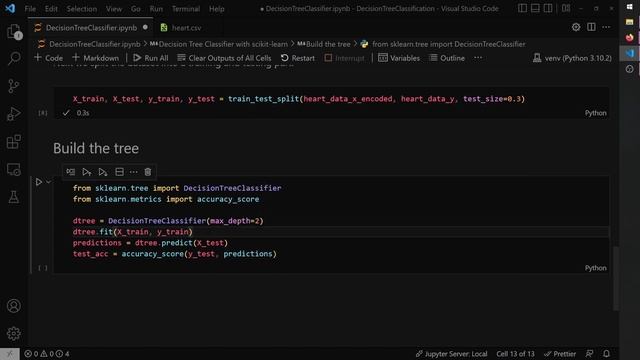Click Python language label of train_test_split cell
The width and height of the screenshot is (640, 360).
(x=596, y=113)
